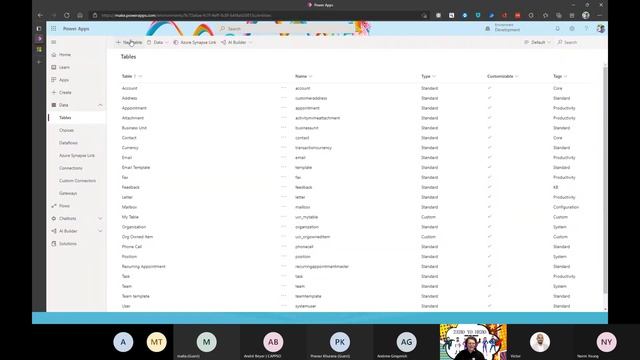Click the vertical scrollbar of tables list

pyautogui.click(x=605, y=180)
